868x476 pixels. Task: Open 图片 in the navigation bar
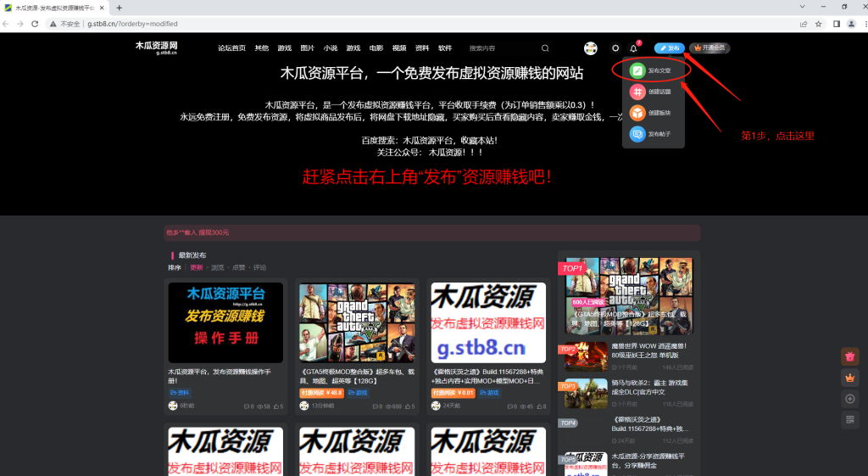coord(307,48)
